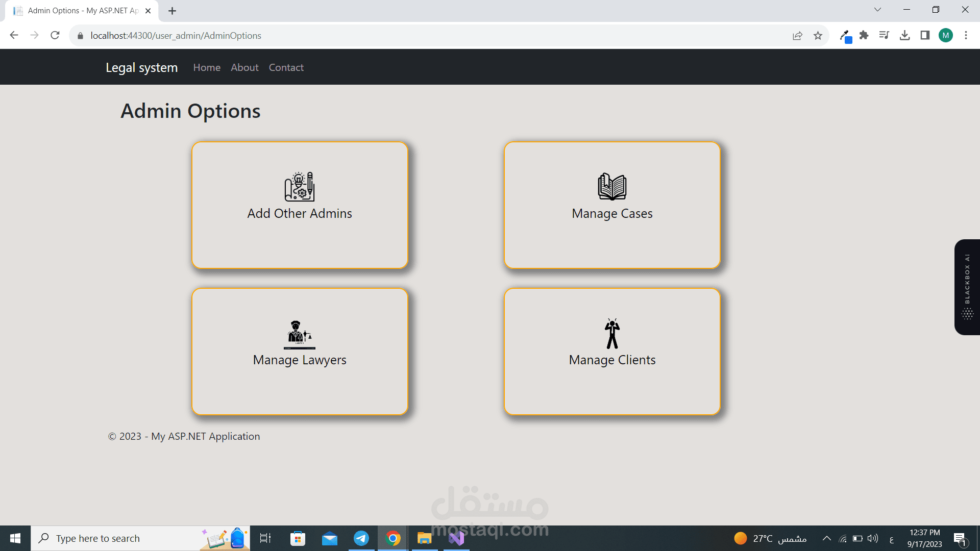Open the About nav item

click(x=244, y=67)
